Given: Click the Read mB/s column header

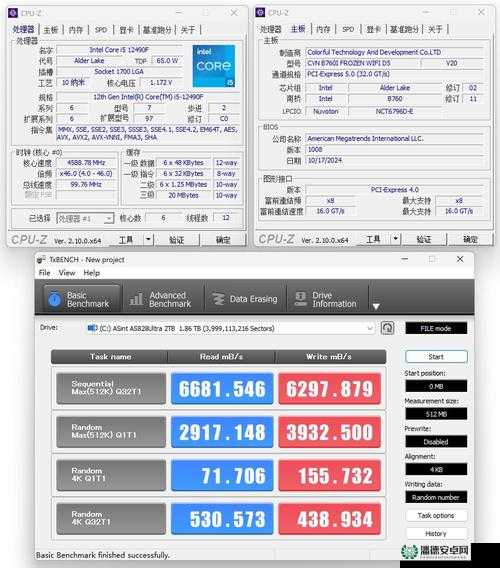Looking at the screenshot, I should (221, 357).
